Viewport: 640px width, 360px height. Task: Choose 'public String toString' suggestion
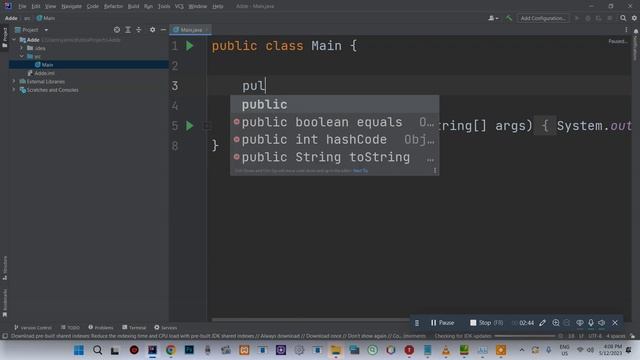[x=335, y=157]
